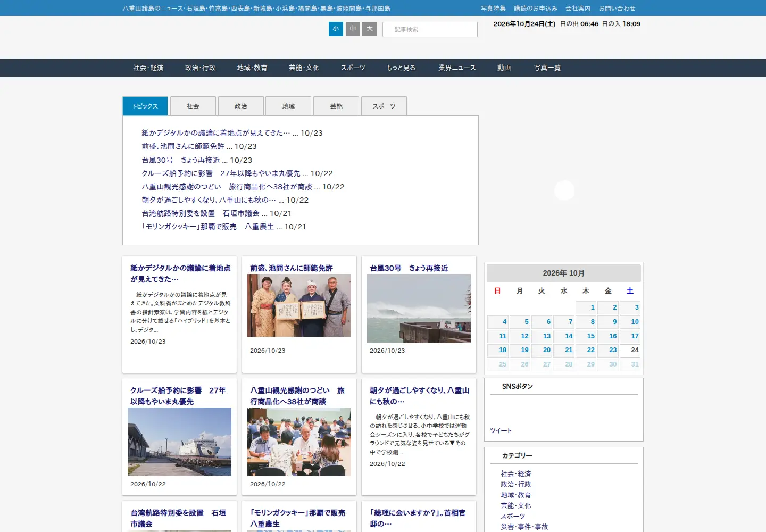Viewport: 766px width, 532px height.
Task: Open 地域・教育 in main navigation
Action: [252, 68]
